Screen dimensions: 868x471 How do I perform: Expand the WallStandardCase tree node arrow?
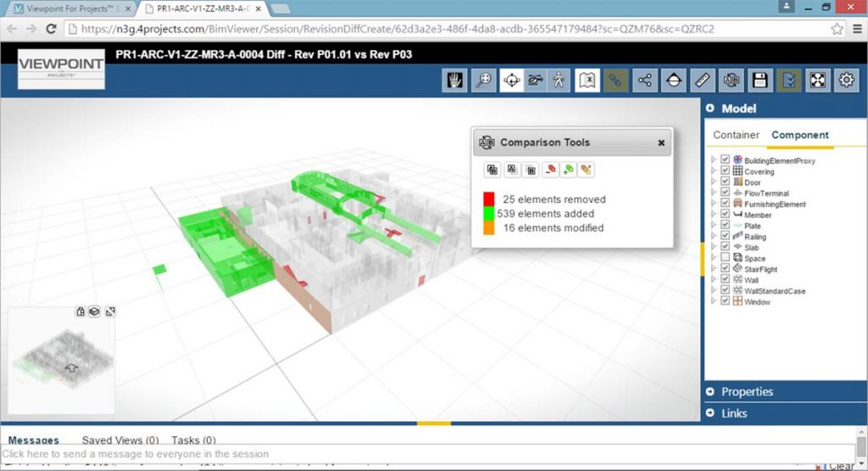714,290
